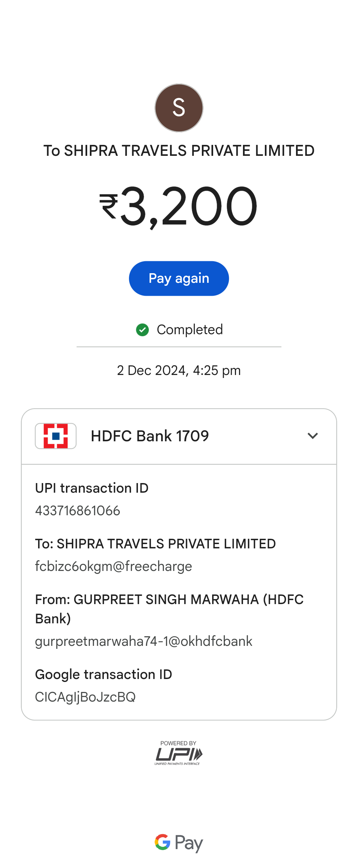Click the Google G icon at bottom
The width and height of the screenshot is (358, 868).
click(163, 842)
